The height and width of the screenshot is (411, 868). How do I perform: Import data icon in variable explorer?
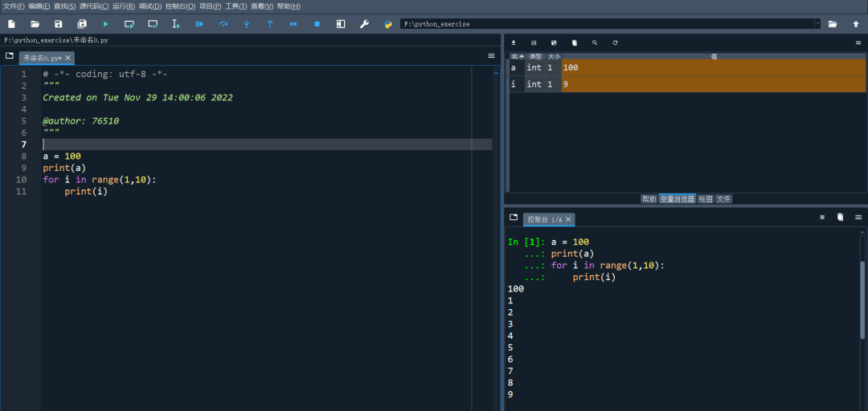513,43
